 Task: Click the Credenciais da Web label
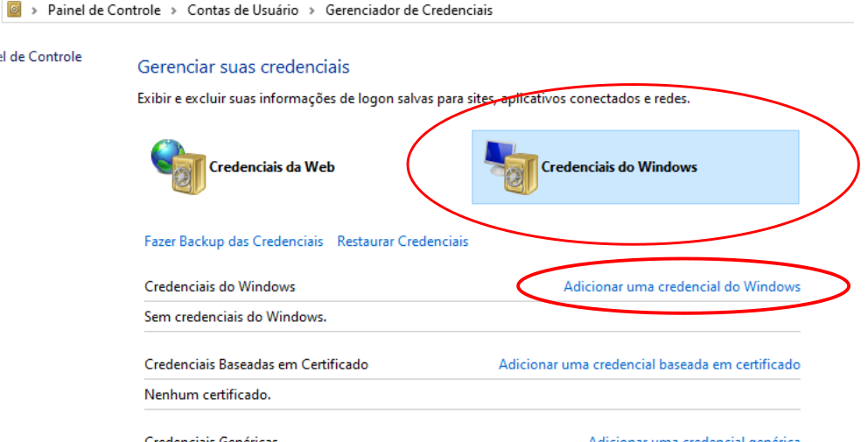[x=272, y=166]
